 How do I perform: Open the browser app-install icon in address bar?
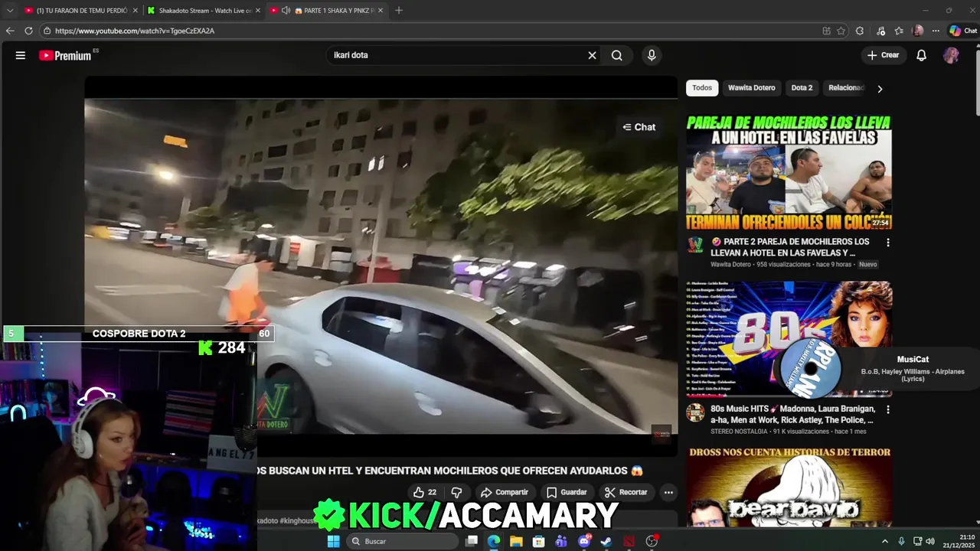click(826, 31)
